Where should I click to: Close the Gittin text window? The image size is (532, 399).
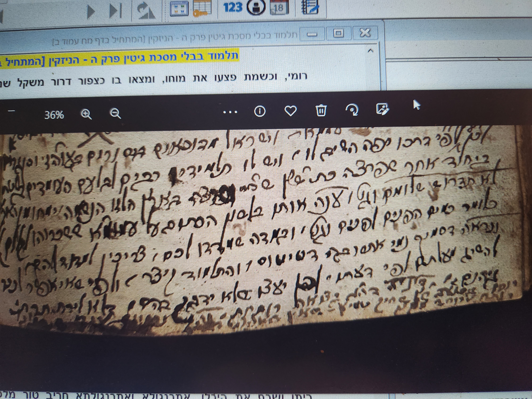pos(365,32)
